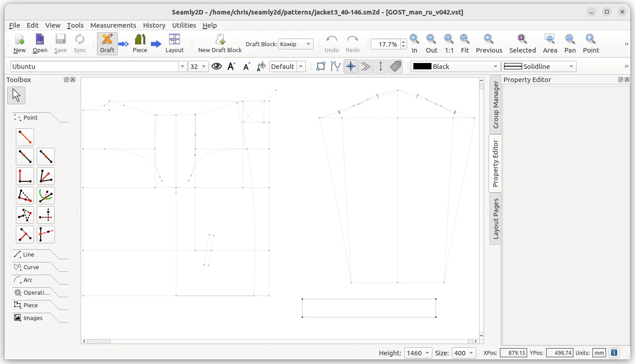Toggle the curve control points button
This screenshot has height=364, width=635.
pos(335,67)
